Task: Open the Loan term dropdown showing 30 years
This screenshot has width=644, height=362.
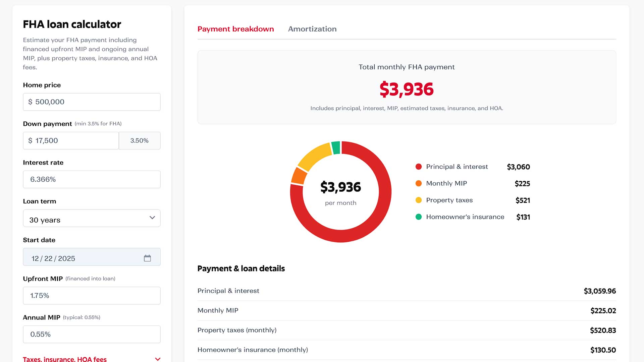Action: (92, 218)
